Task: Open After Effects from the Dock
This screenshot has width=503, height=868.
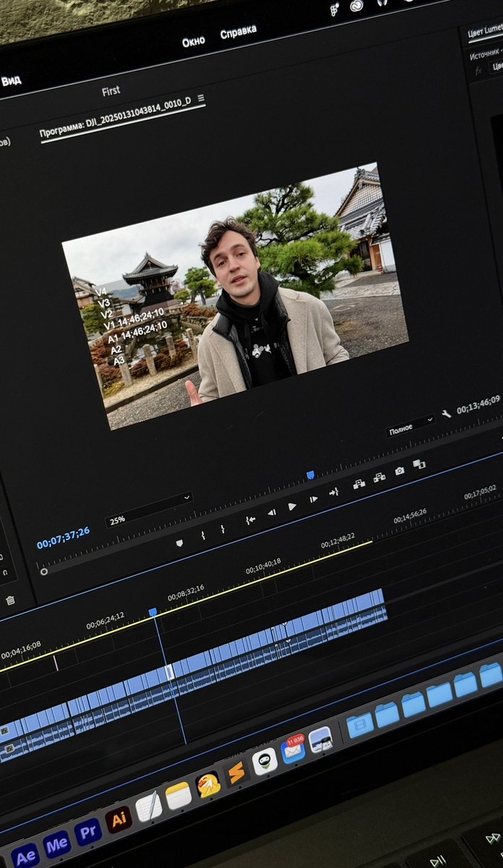Action: point(25,856)
